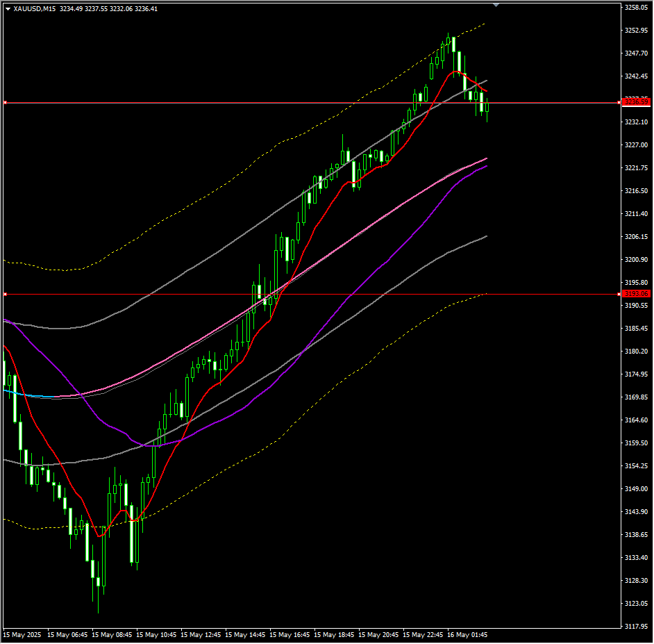
Task: Click the 15 May 18:45 time label
Action: point(334,635)
